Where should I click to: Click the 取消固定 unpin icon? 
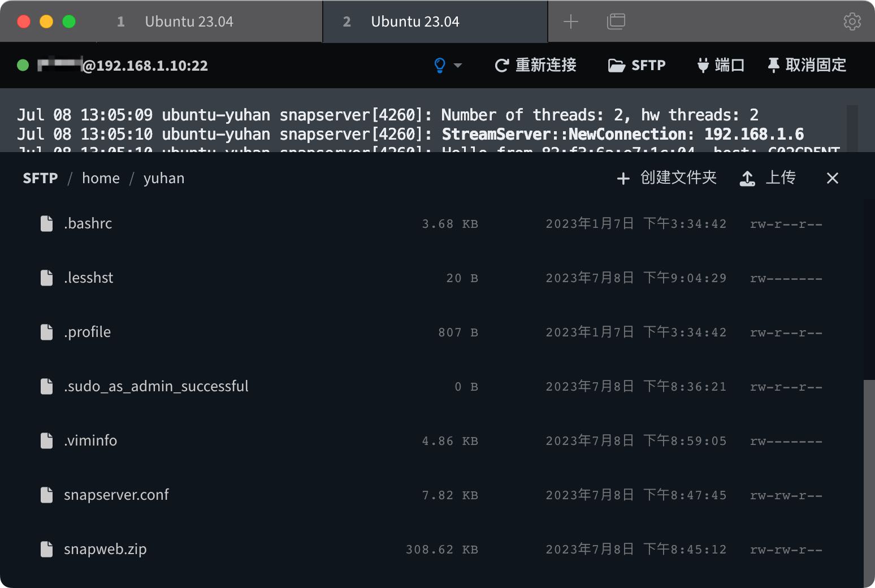774,65
